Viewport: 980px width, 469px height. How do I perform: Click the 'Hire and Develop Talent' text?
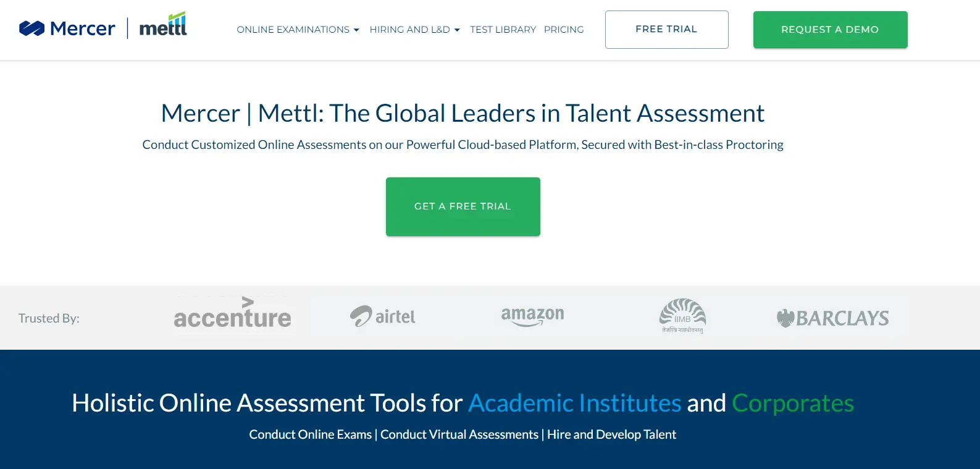click(611, 434)
